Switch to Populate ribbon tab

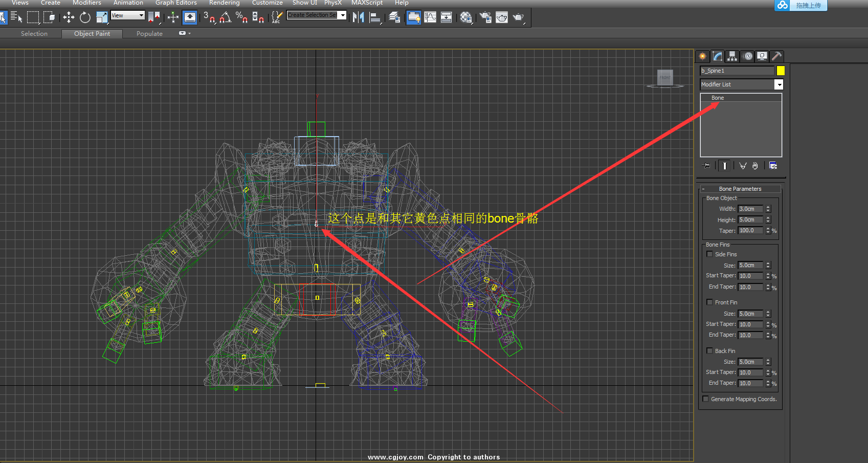149,34
